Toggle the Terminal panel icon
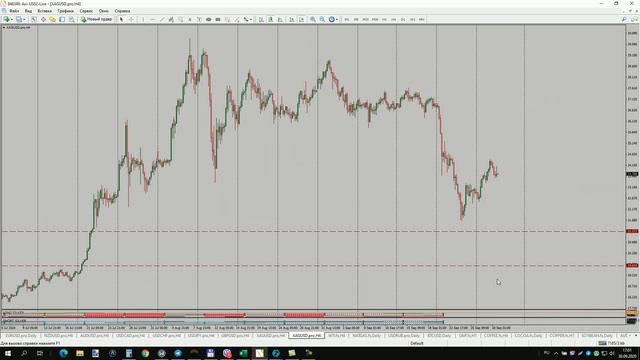Screen dimensions: 640x360 pyautogui.click(x=62, y=19)
